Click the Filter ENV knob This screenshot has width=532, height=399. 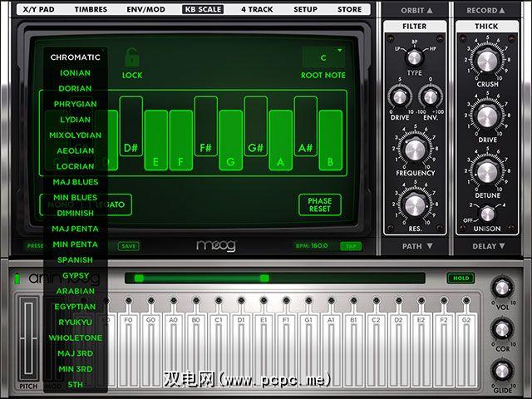pyautogui.click(x=429, y=96)
